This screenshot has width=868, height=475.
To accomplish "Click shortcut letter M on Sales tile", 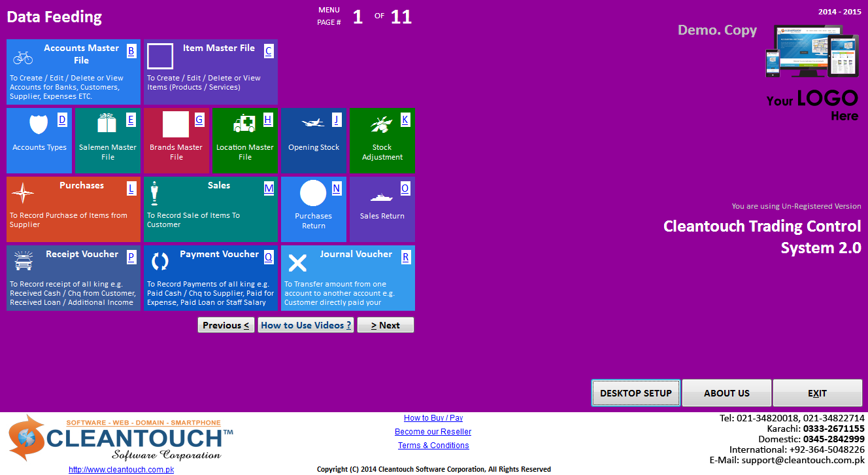I will tap(269, 188).
